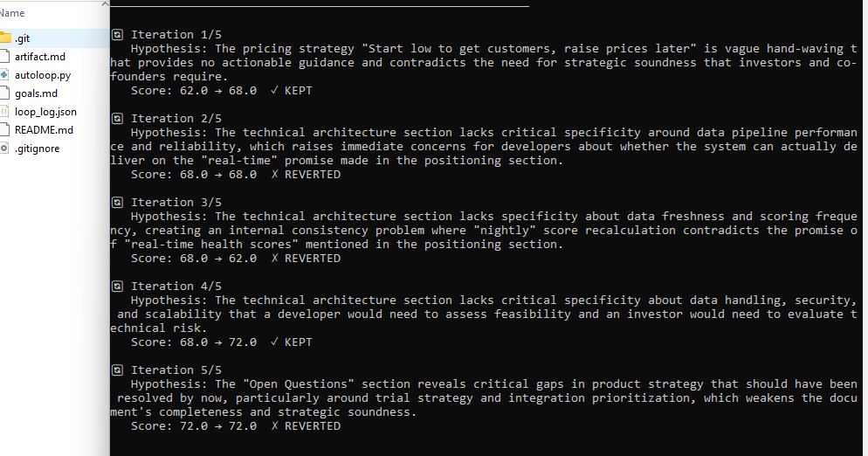Click the .gitignore file icon
This screenshot has width=868, height=456.
tap(5, 149)
